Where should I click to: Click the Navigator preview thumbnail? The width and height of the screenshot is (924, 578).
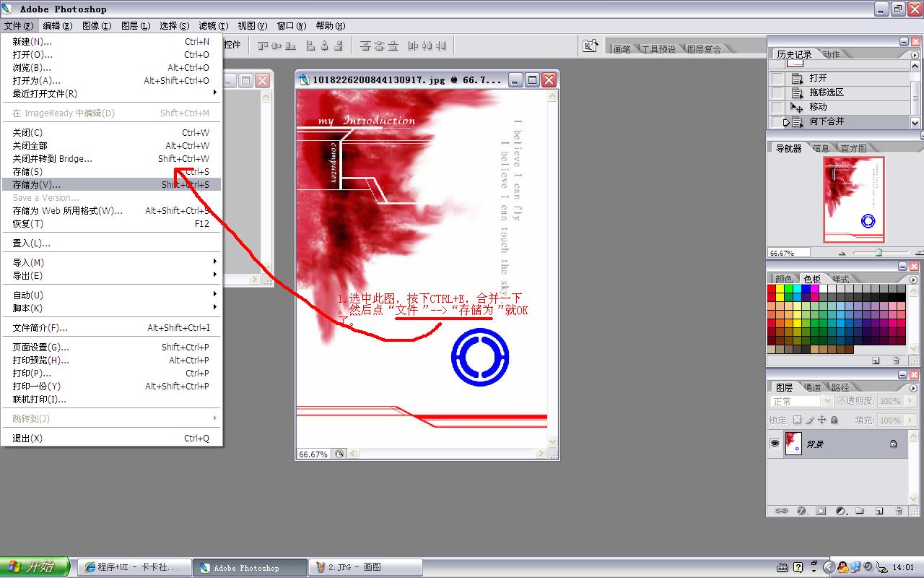click(854, 199)
